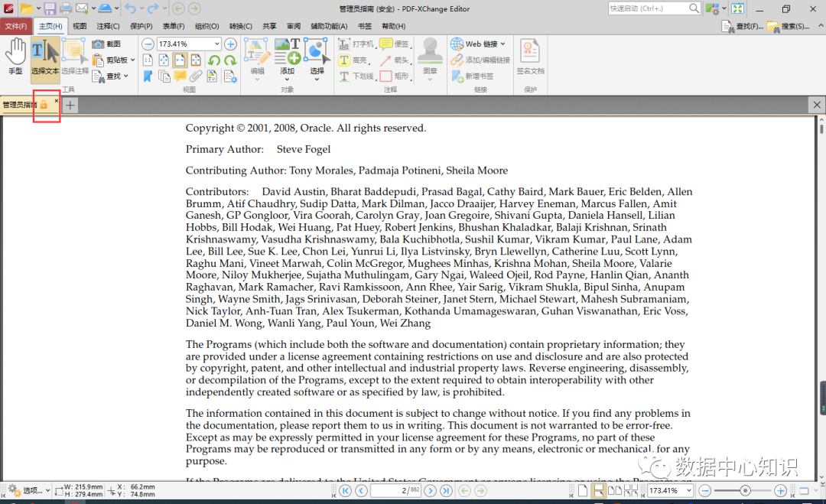Click Add/Edit Link (添加/编辑链接)
Image resolution: width=826 pixels, height=504 pixels.
[x=480, y=60]
